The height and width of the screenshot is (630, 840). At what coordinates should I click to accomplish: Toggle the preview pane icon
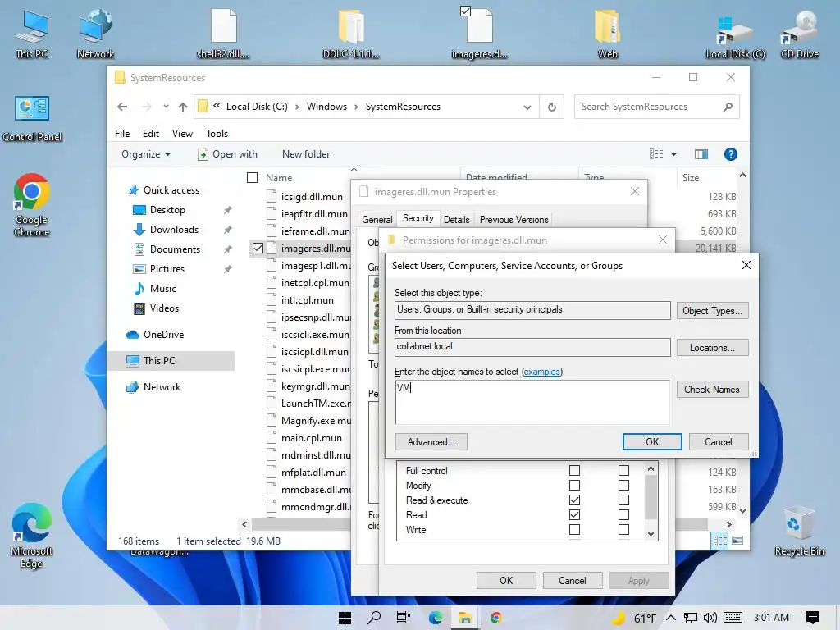click(x=701, y=154)
